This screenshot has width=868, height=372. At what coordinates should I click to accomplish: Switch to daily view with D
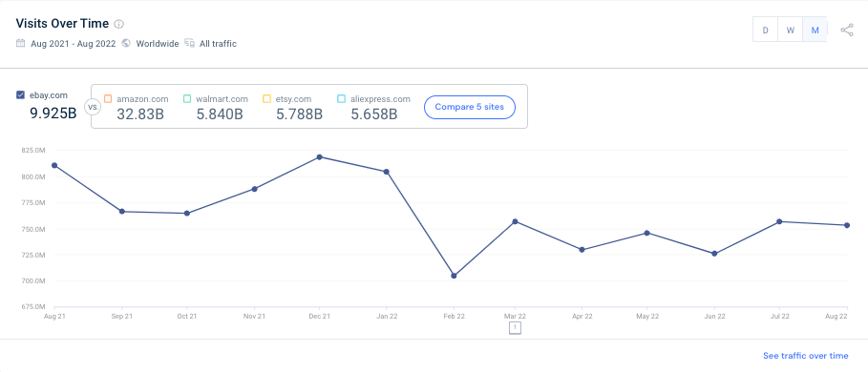(766, 30)
